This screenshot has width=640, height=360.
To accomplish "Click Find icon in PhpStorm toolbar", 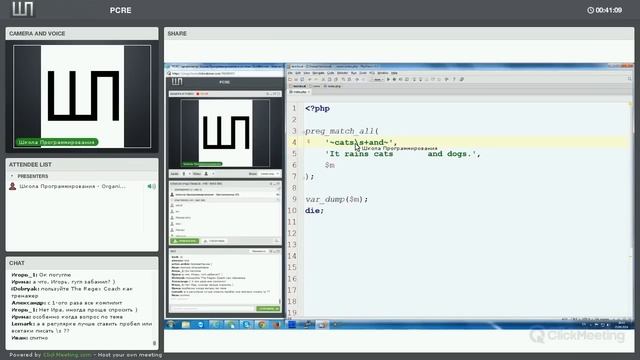I will 343,80.
